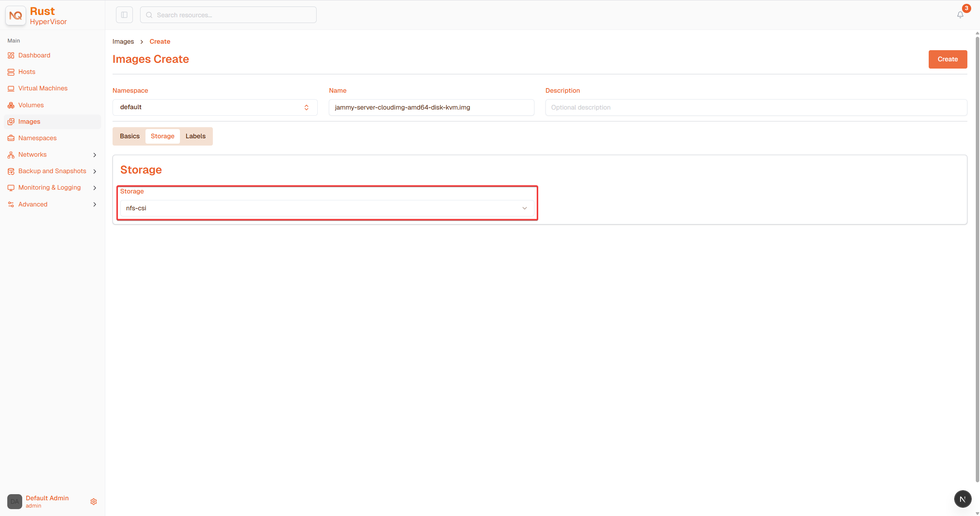This screenshot has width=980, height=516.
Task: Open user settings gear icon
Action: [x=93, y=501]
